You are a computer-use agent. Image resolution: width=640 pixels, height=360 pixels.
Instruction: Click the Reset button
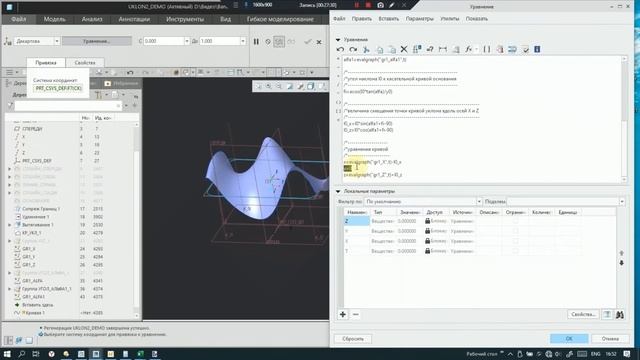coord(353,339)
